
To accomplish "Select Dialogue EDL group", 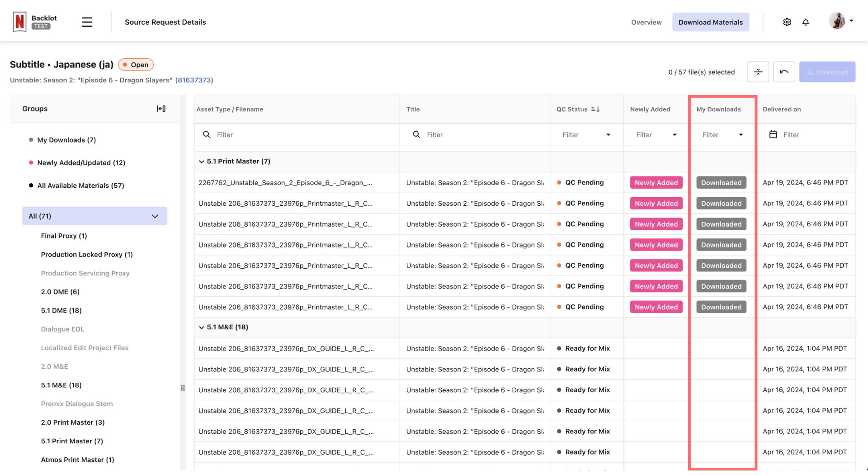I will tap(62, 329).
